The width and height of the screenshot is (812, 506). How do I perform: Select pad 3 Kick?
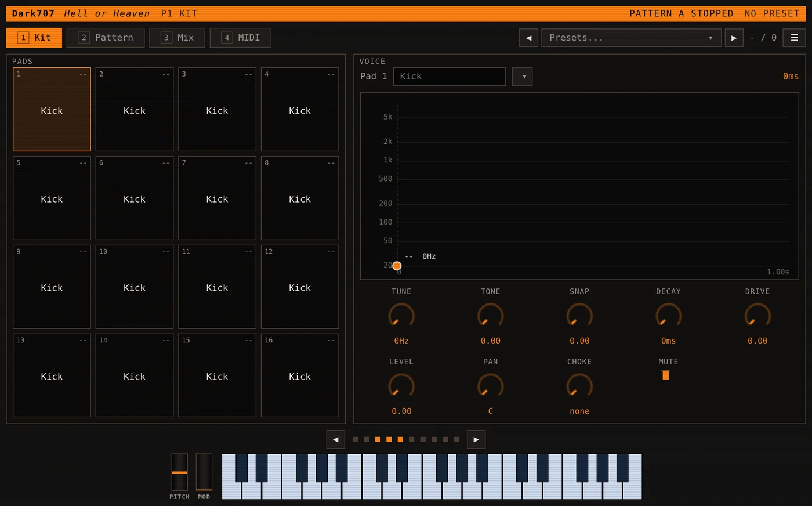point(217,110)
